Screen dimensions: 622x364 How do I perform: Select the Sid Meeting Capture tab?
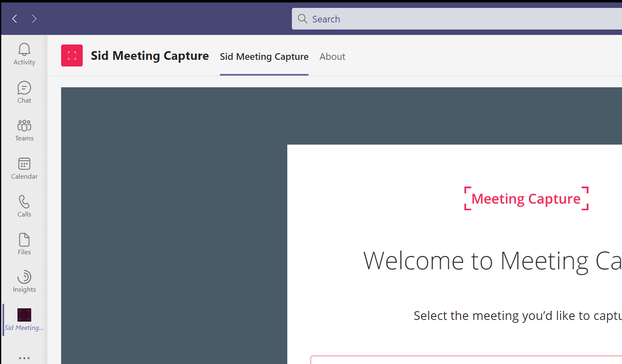click(264, 57)
